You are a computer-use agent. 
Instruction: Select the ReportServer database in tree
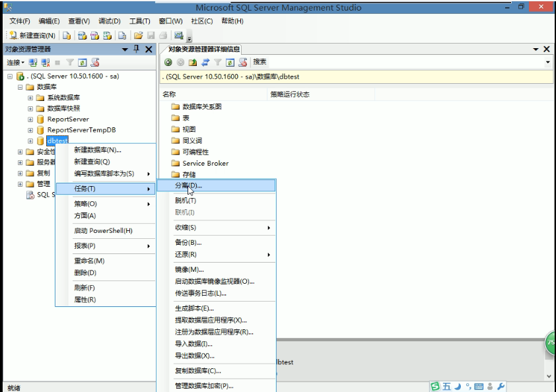click(68, 119)
